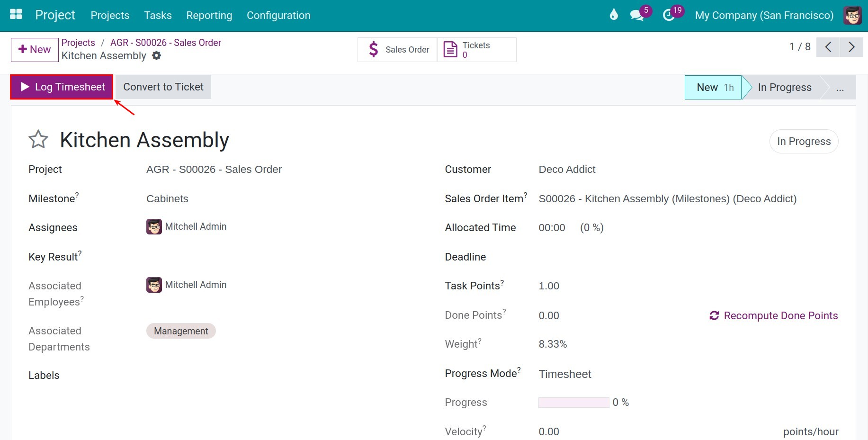Click Convert to Ticket button
This screenshot has height=440, width=868.
(x=163, y=87)
